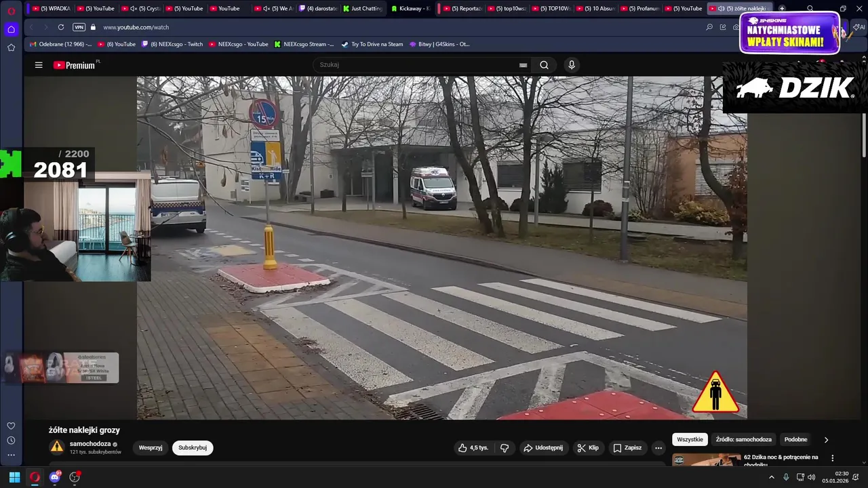Screen dimensions: 868x488
Task: Open page zoom search icon in address bar
Action: coord(709,27)
